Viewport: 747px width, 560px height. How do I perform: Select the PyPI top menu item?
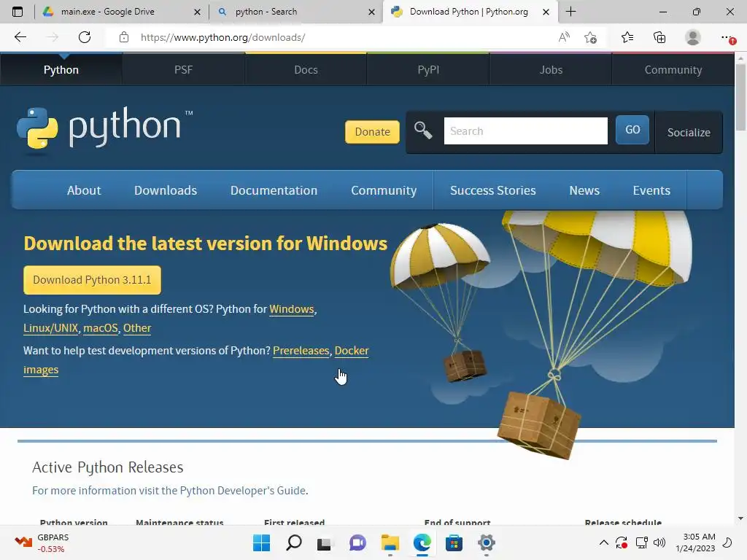[x=428, y=69]
